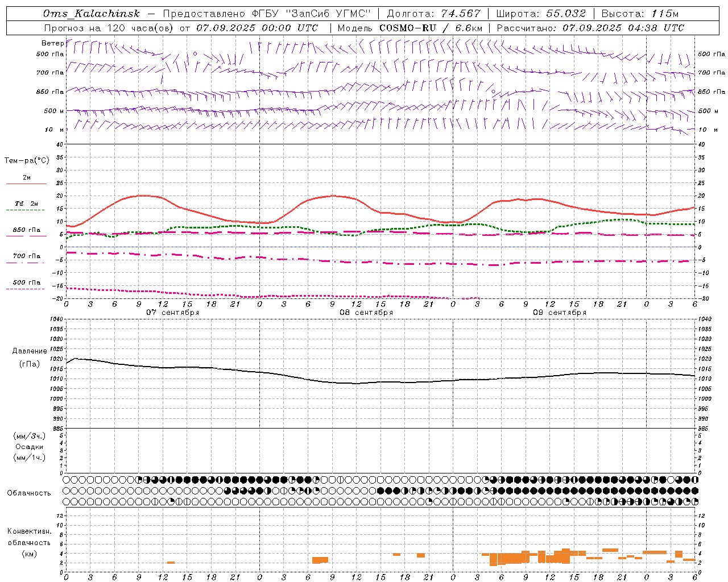Viewport: 728px width, 582px height.
Task: Click the left 500 гПа wind level label
Action: (49, 54)
